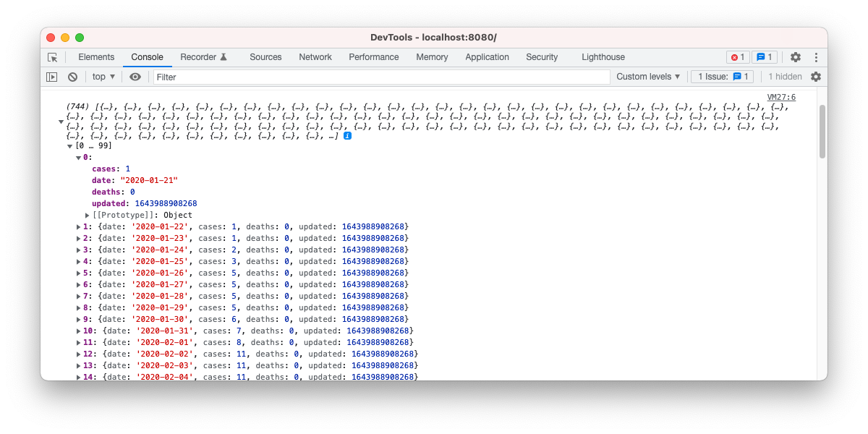Click the 1 Issue button
868x434 pixels.
722,77
